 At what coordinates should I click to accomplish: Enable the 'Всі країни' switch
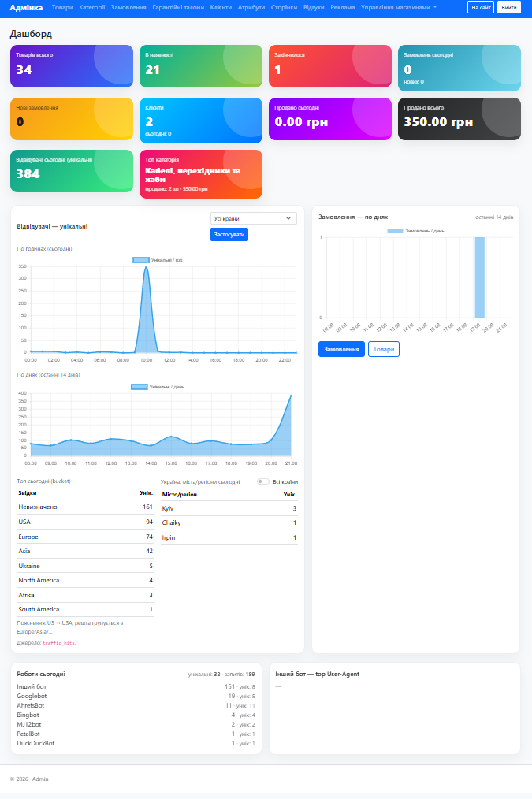263,481
